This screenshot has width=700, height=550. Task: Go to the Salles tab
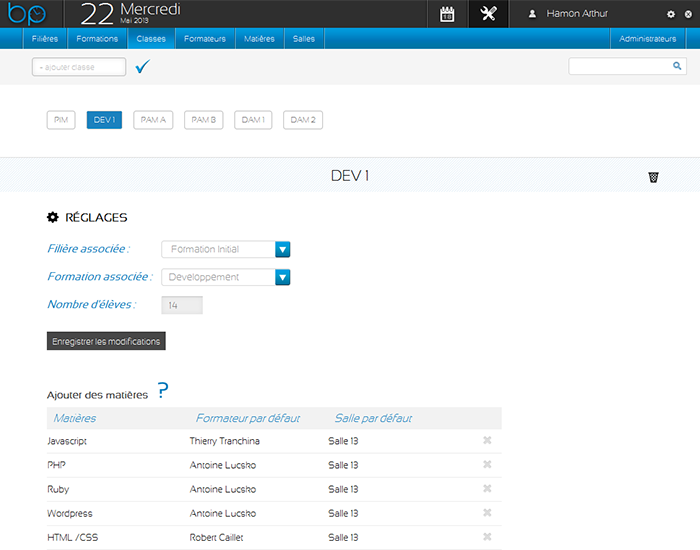304,39
